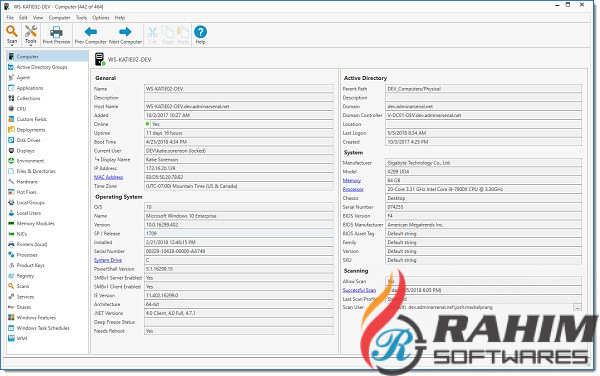
Task: Click the Host Name value field
Action: (239, 106)
